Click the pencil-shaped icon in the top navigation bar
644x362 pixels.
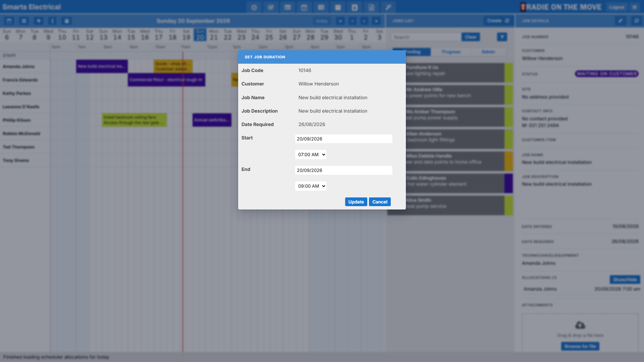388,7
